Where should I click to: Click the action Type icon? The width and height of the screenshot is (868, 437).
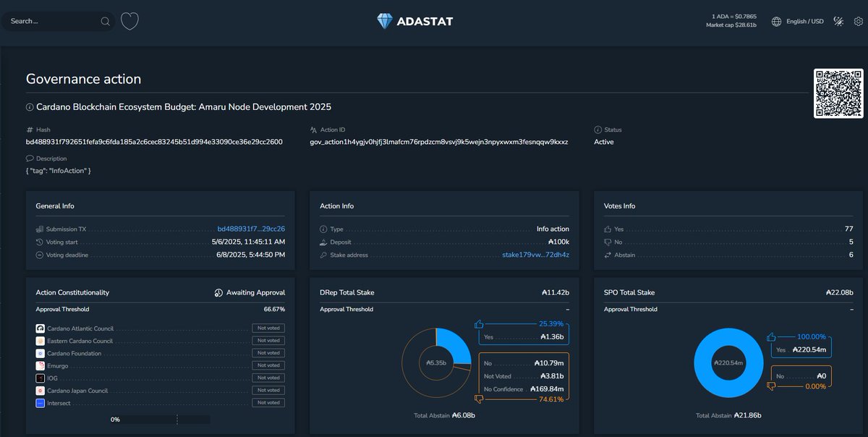(x=323, y=229)
